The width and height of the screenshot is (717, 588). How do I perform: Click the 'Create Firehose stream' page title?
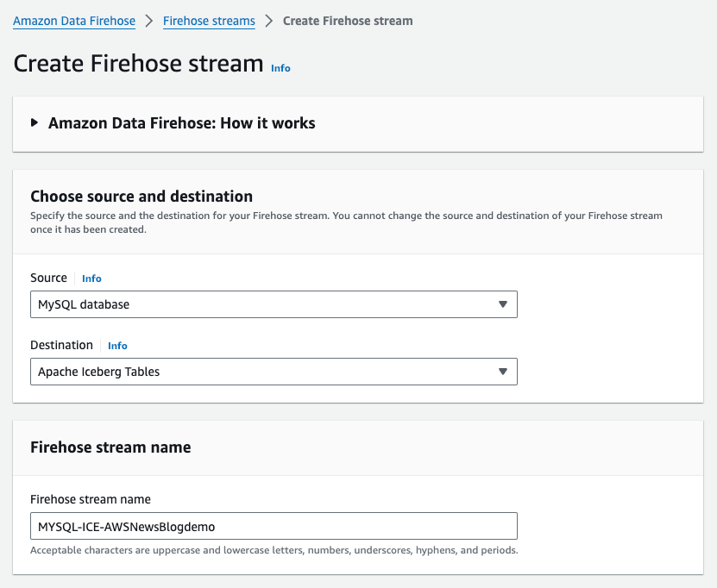pos(138,64)
